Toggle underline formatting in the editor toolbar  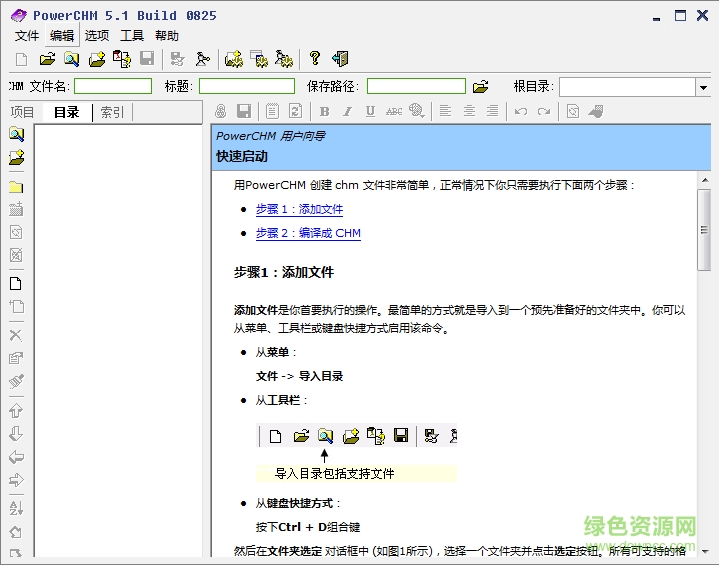click(x=370, y=112)
